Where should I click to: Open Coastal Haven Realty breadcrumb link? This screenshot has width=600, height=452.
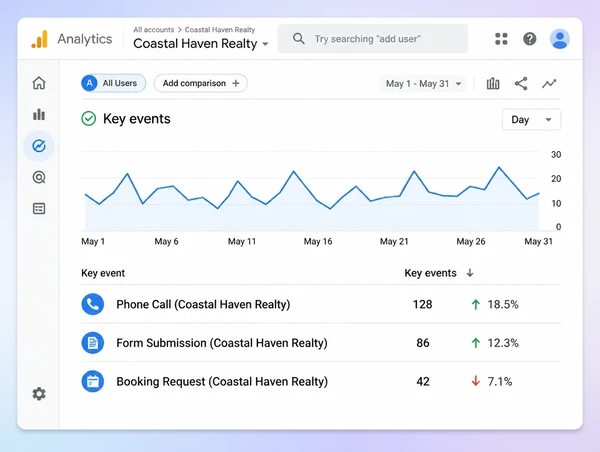click(x=220, y=29)
